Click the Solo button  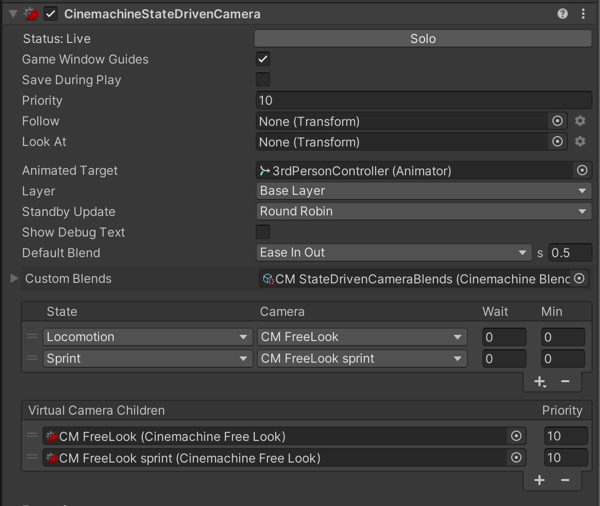[423, 38]
